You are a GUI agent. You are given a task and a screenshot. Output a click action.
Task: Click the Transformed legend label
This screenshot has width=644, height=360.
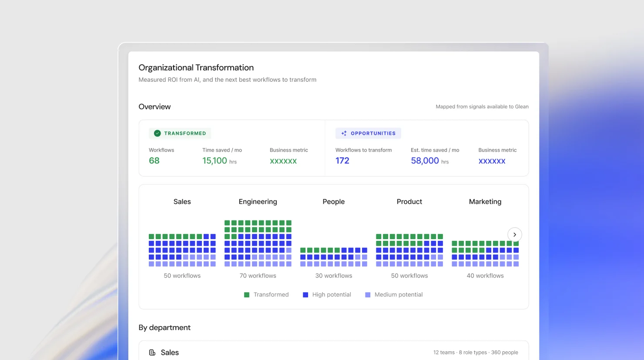coord(271,295)
